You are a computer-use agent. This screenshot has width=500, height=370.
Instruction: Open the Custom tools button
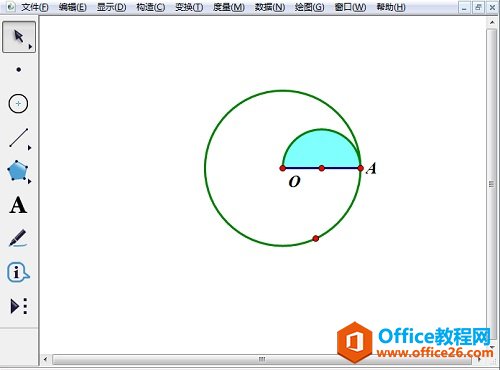(x=19, y=306)
